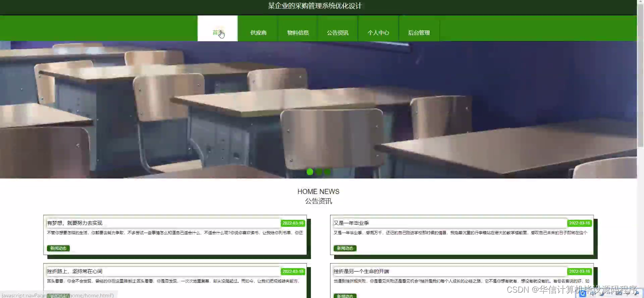Screen dimensions: 644x298
Task: Select the third carousel indicator dot
Action: [327, 172]
